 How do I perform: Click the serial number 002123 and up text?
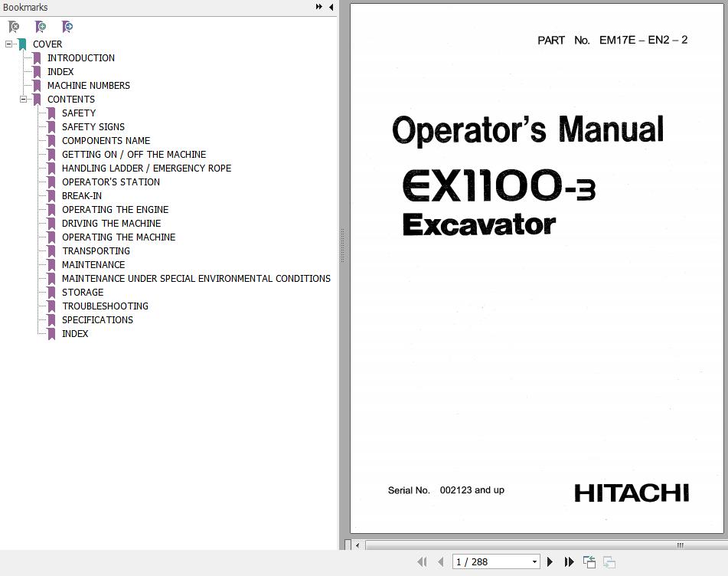tap(472, 490)
